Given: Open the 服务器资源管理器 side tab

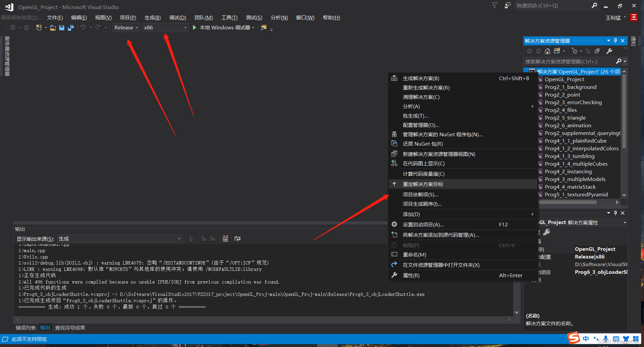Looking at the screenshot, I should click(x=7, y=56).
